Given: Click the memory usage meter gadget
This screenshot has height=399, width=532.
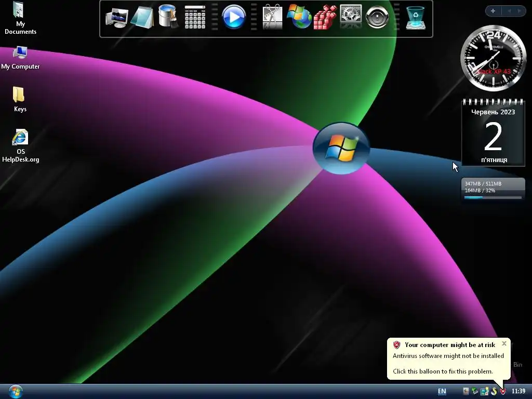Looking at the screenshot, I should tap(493, 189).
